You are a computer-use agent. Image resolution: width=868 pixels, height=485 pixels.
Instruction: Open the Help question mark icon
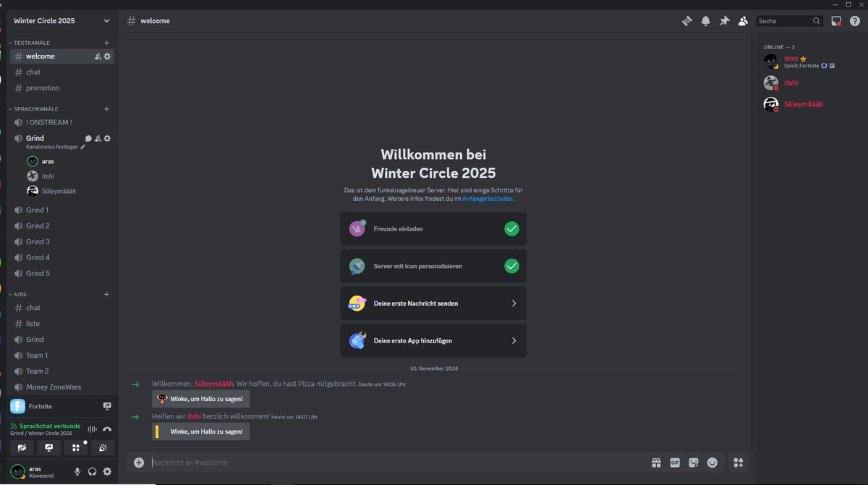[x=855, y=21]
